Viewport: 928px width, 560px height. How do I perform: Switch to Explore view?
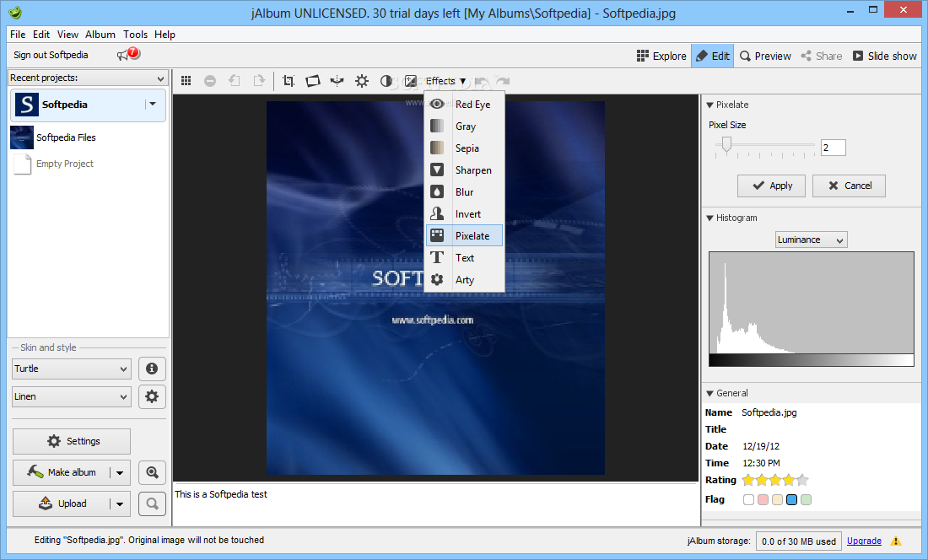pos(661,56)
